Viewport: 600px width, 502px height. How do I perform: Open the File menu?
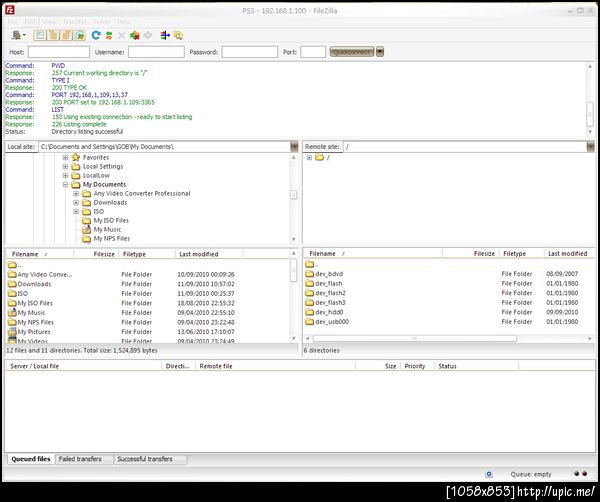tap(12, 21)
